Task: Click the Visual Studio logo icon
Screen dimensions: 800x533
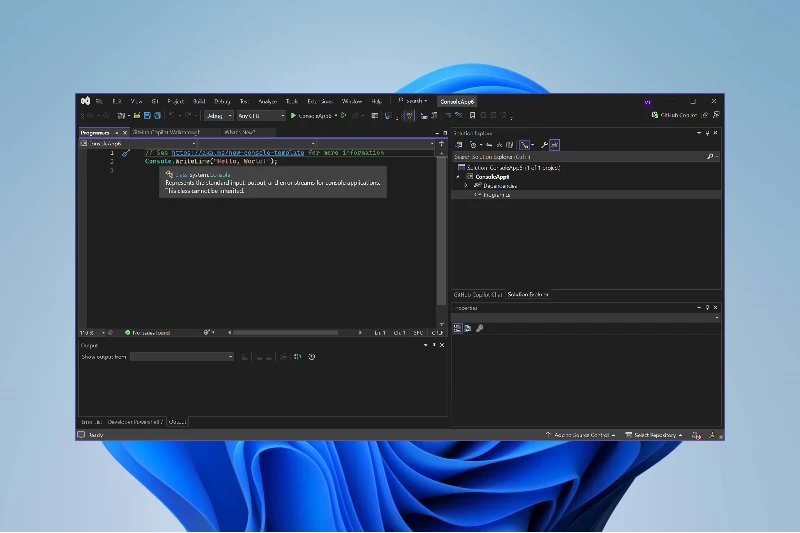Action: pos(85,101)
